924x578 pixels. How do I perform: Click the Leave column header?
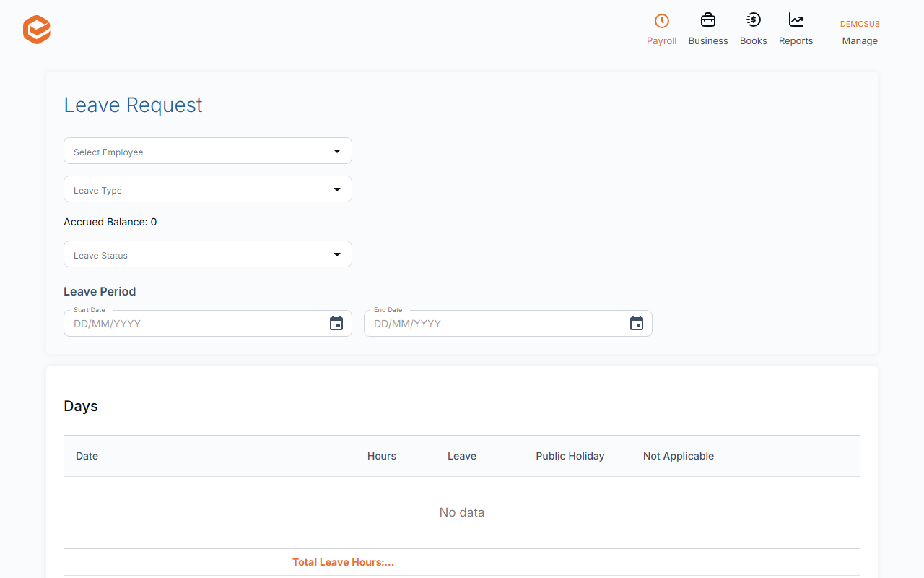pos(462,456)
